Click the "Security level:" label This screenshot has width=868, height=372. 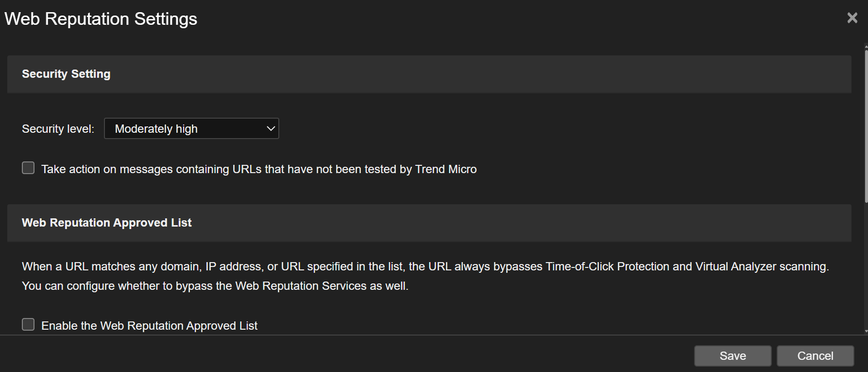click(x=58, y=129)
